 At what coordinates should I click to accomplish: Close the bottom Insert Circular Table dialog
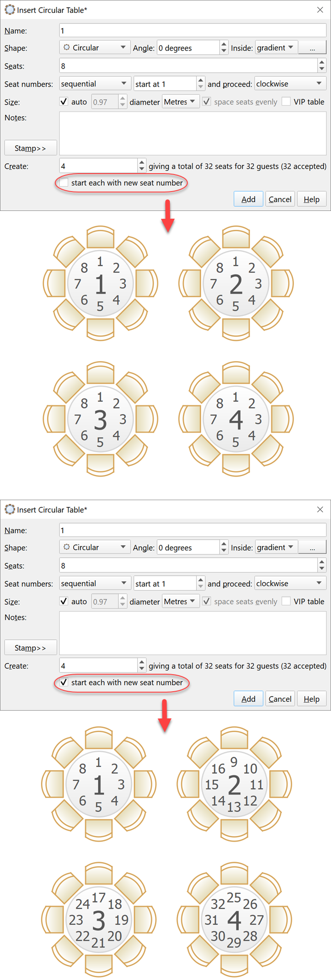click(320, 509)
